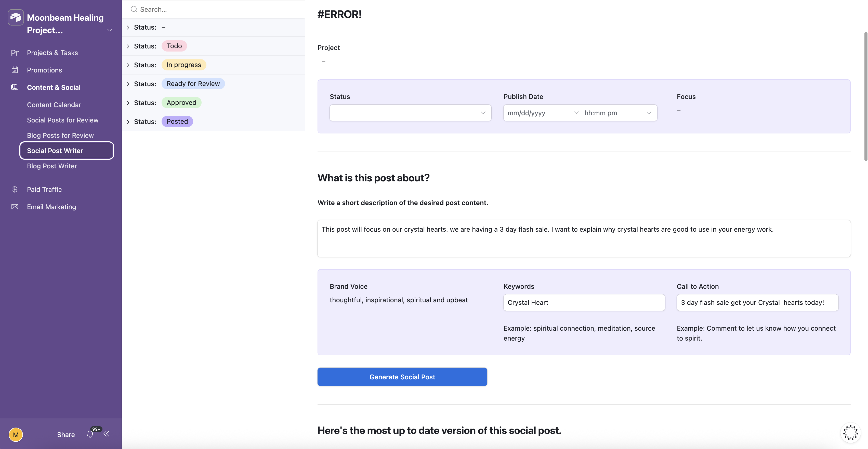The height and width of the screenshot is (449, 868).
Task: Expand the Posted status group
Action: tap(128, 122)
